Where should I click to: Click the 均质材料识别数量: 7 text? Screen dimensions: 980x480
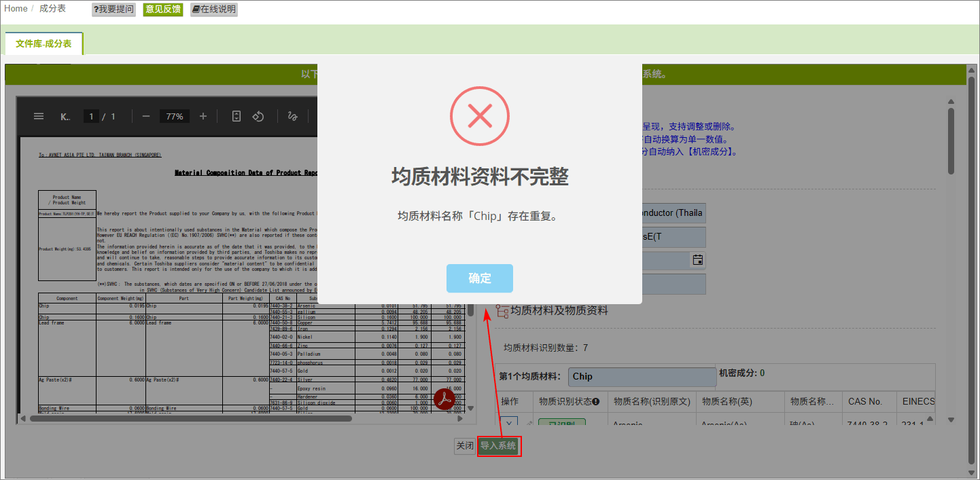tap(546, 348)
